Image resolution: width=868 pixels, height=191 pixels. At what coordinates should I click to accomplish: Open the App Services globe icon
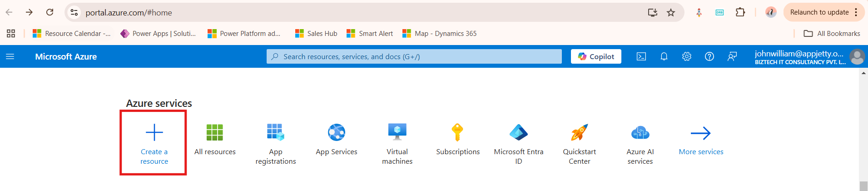pos(337,132)
